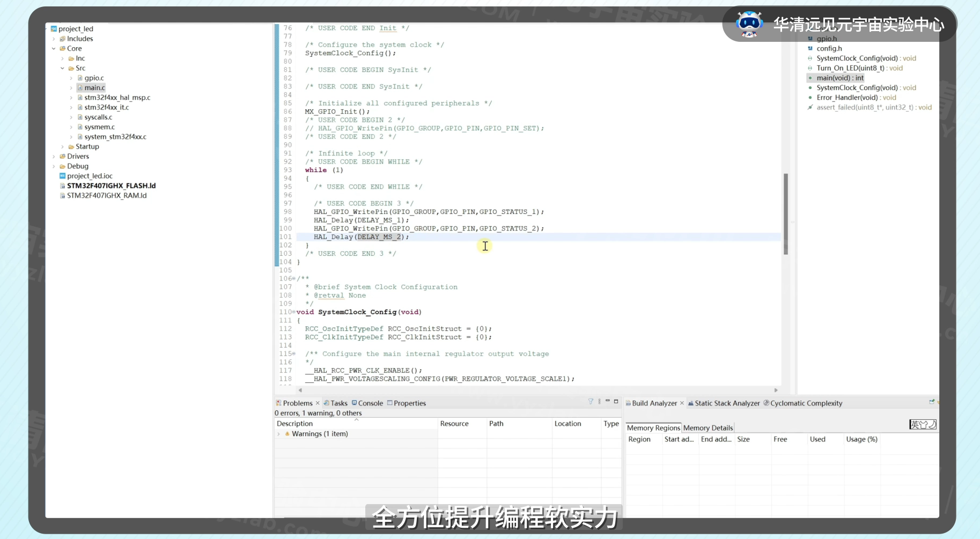Expand the gpio.c file node
This screenshot has height=539, width=980.
71,78
